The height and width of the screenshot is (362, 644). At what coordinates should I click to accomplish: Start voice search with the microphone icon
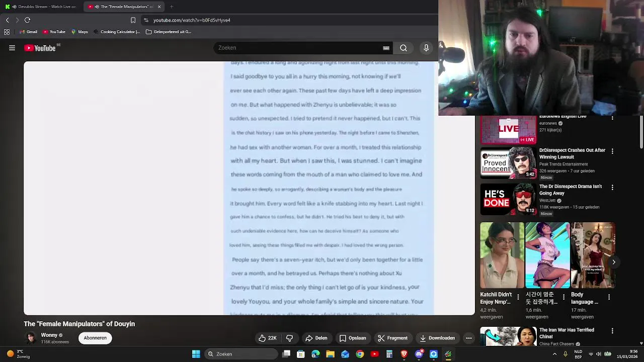coord(426,48)
